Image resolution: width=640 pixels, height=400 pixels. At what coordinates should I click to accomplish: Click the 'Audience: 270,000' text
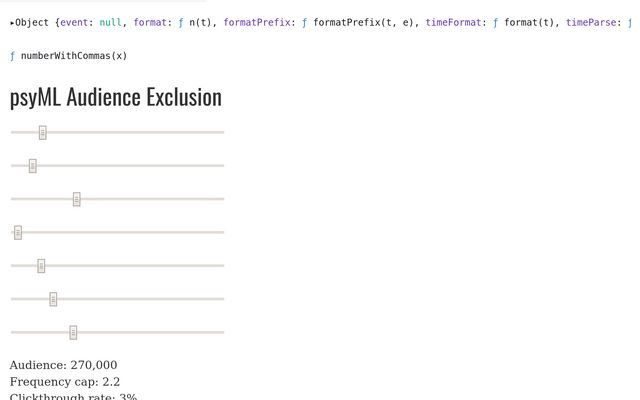(63, 365)
